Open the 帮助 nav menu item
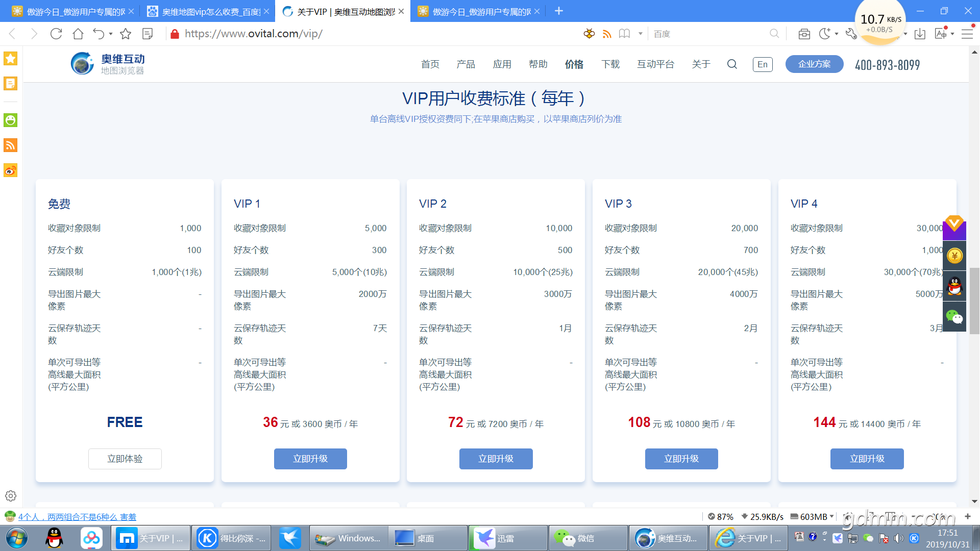The height and width of the screenshot is (551, 980). pos(538,64)
